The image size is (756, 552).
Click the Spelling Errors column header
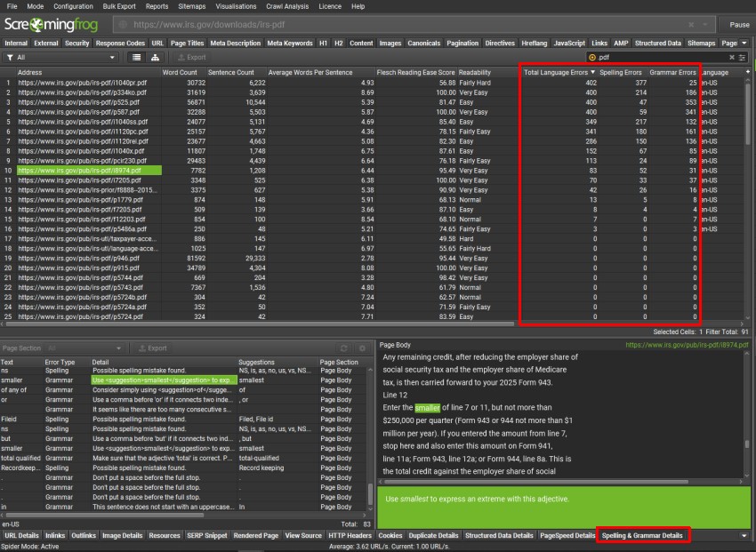(x=622, y=72)
